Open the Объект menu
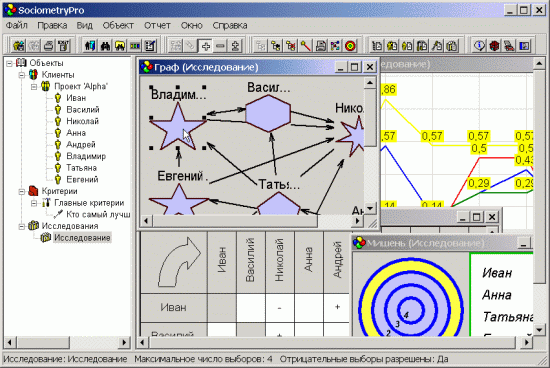The height and width of the screenshot is (368, 550). pyautogui.click(x=118, y=26)
